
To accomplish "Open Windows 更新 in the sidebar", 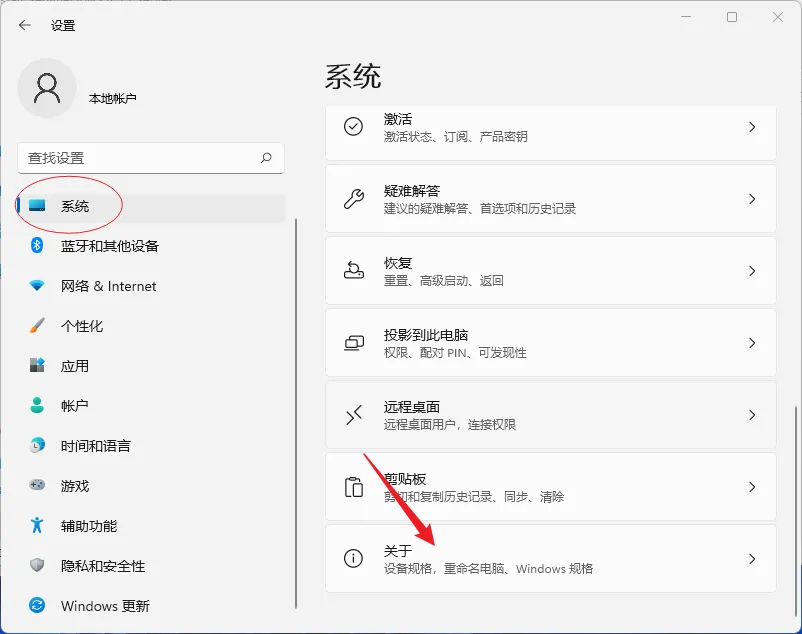I will pyautogui.click(x=150, y=606).
